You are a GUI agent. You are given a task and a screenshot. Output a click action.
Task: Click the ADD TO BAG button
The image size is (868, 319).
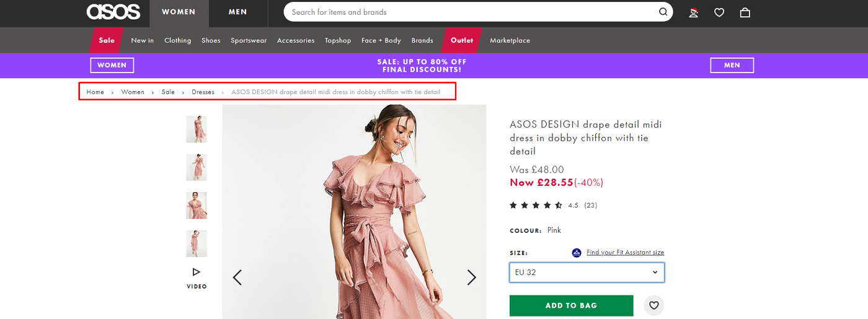[571, 305]
